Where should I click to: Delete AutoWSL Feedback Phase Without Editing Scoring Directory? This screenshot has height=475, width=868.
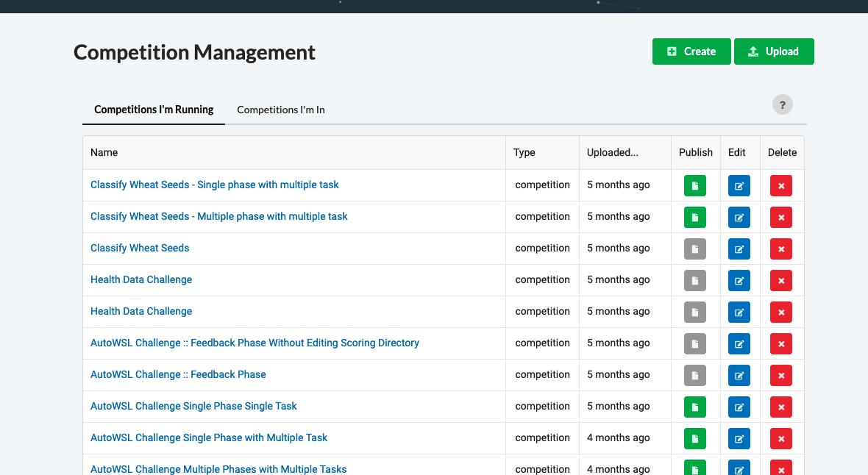pos(780,343)
